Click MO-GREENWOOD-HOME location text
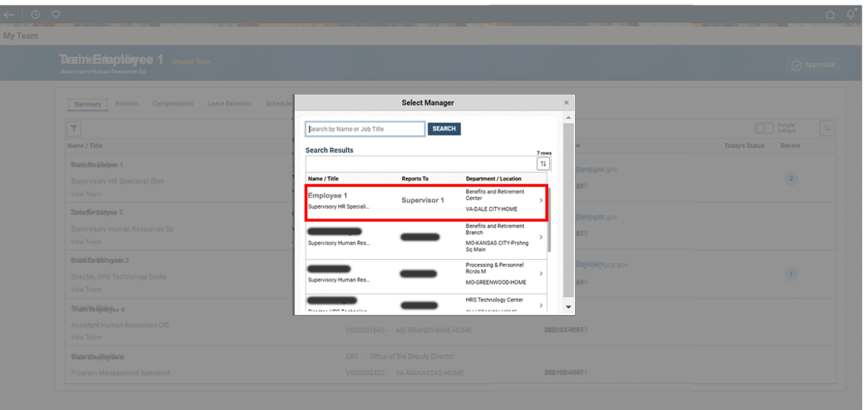 point(496,282)
